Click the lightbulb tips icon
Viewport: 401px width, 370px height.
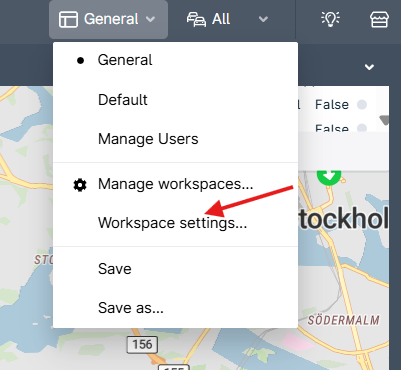pyautogui.click(x=330, y=19)
